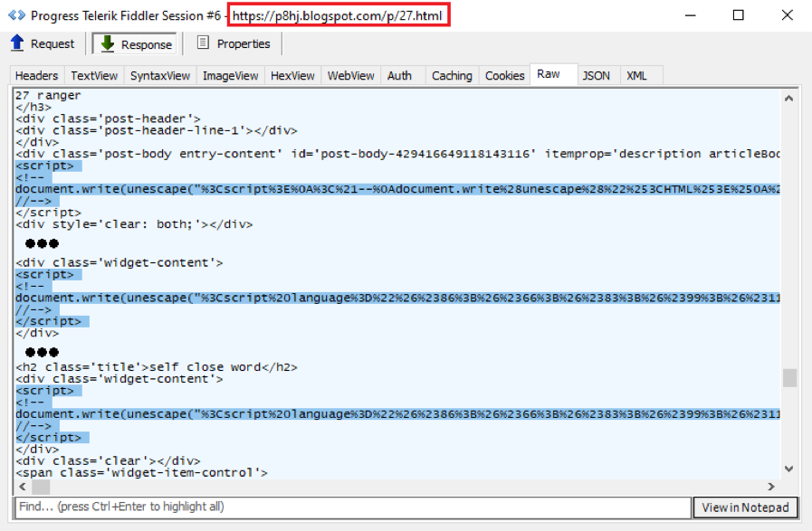The image size is (812, 531).
Task: Select the Response toolbar button
Action: tap(134, 44)
